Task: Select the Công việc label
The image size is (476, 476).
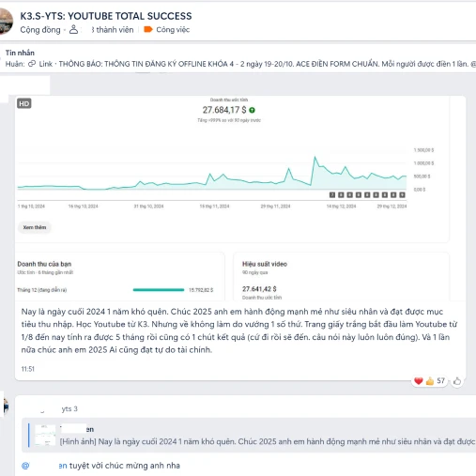Action: click(x=173, y=30)
